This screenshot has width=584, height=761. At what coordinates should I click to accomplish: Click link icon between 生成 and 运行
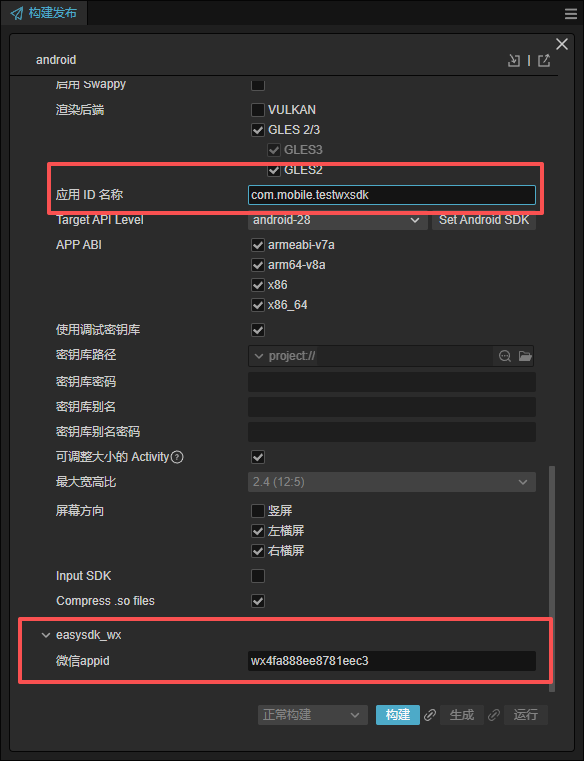click(x=494, y=715)
